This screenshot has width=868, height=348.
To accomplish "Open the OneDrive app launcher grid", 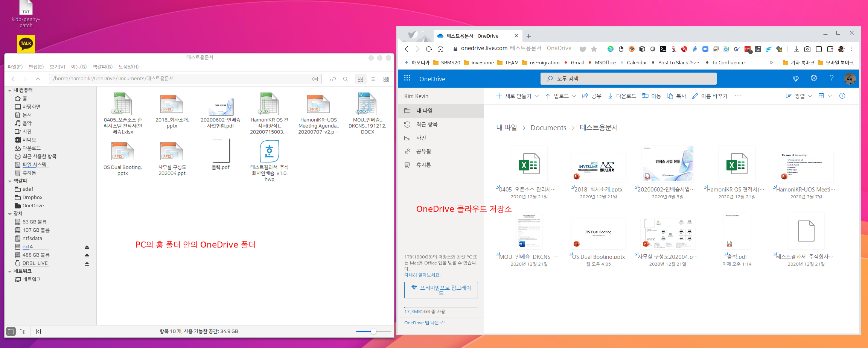I will point(407,78).
